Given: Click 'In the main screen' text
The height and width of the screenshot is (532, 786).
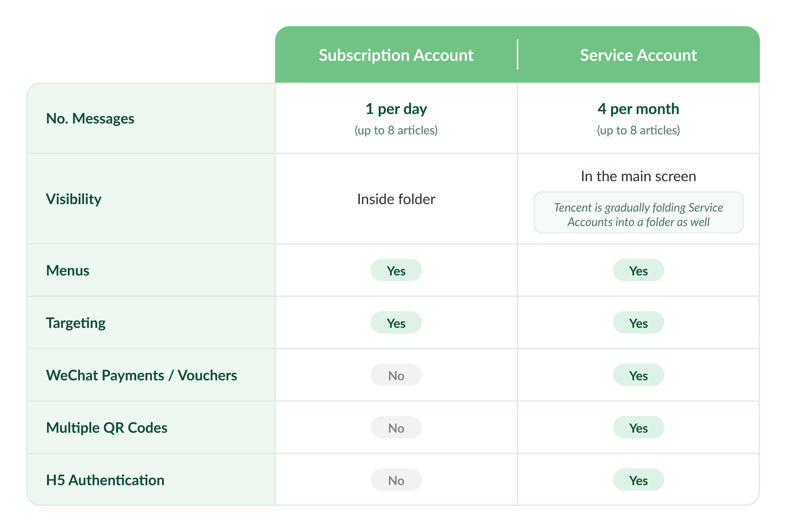Looking at the screenshot, I should [638, 176].
